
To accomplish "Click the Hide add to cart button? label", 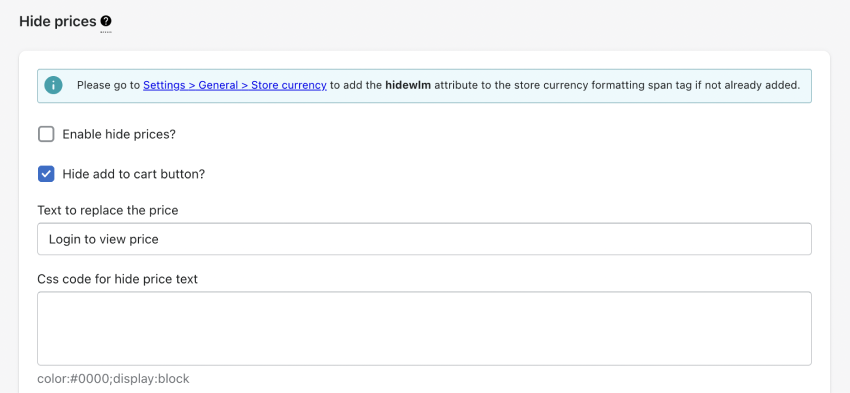I will [x=134, y=174].
